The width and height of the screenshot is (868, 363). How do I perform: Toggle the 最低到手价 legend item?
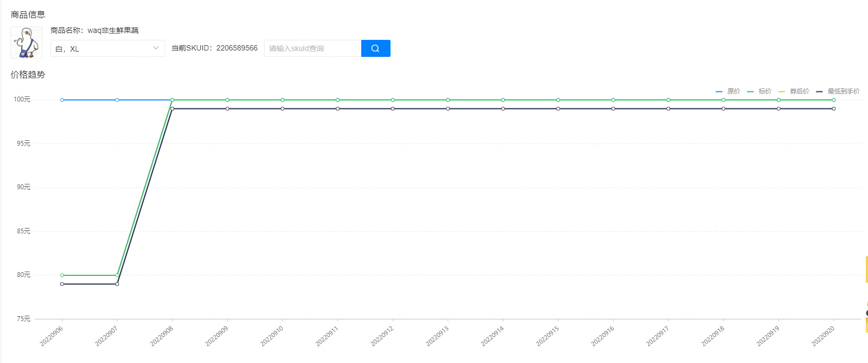[843, 91]
